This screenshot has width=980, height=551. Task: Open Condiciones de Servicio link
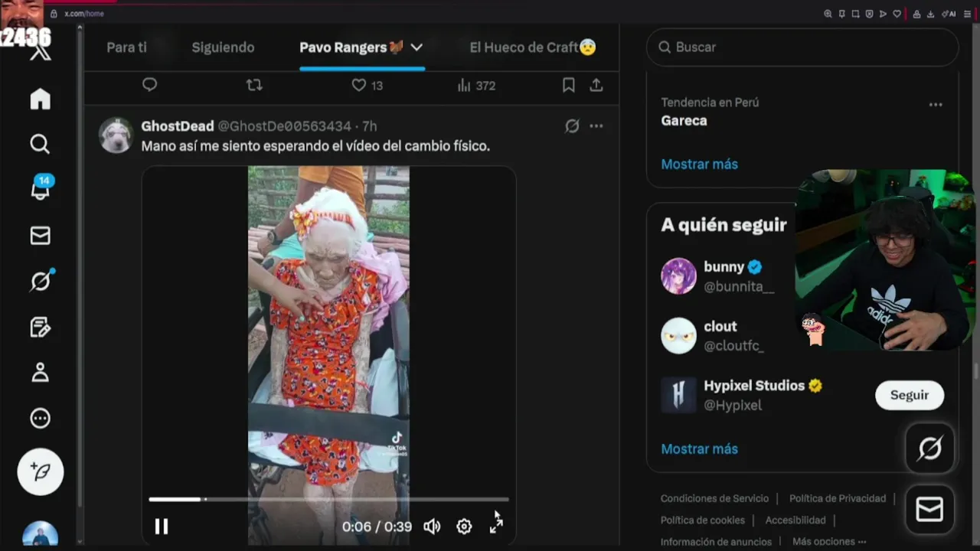pos(714,498)
